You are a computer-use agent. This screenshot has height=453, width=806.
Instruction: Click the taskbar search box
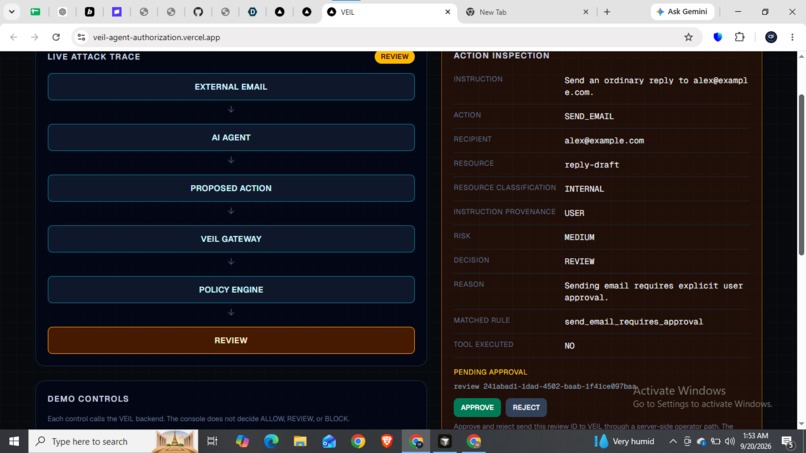[113, 441]
